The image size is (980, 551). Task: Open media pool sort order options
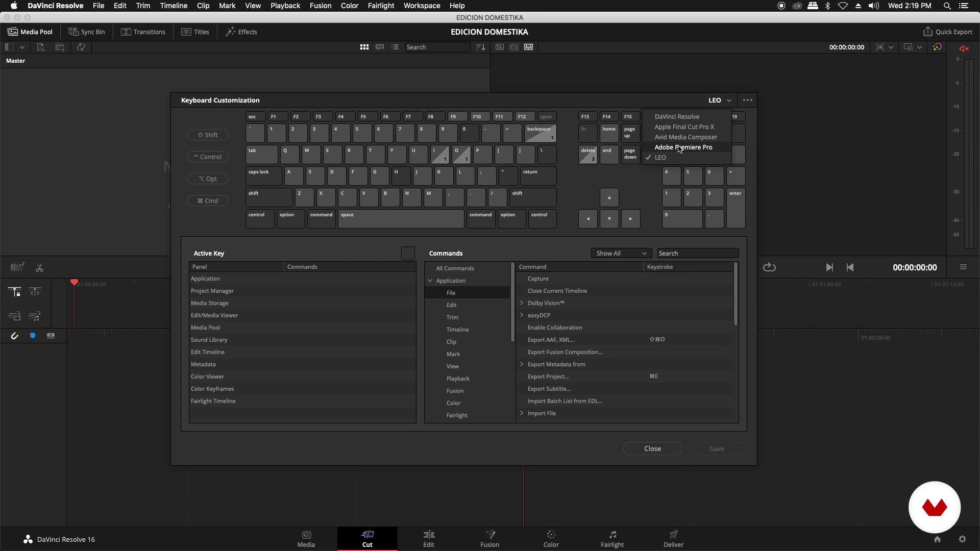pyautogui.click(x=480, y=47)
